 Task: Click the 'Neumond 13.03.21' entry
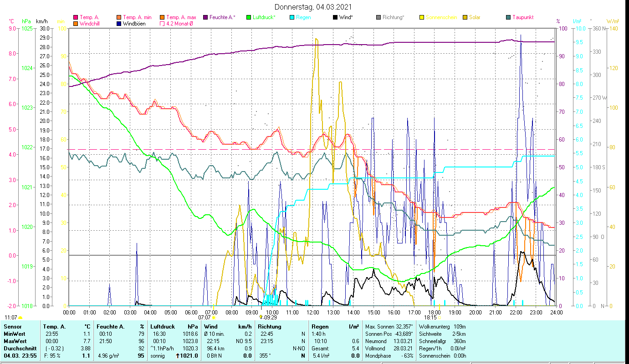[389, 341]
